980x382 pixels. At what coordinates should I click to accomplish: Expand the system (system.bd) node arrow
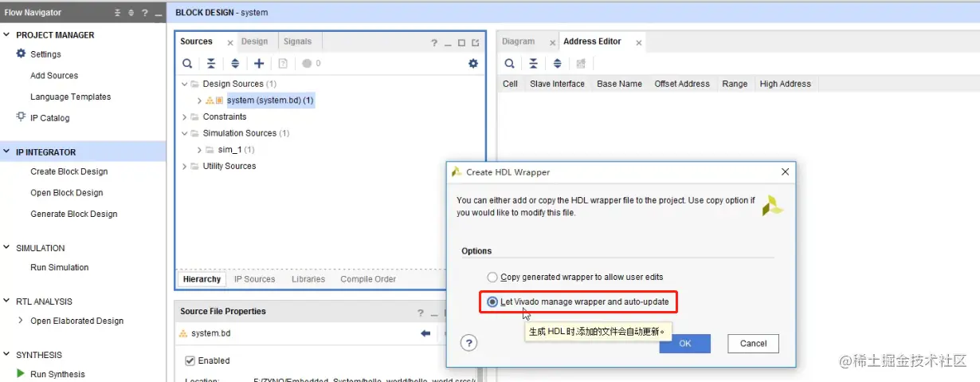(x=199, y=100)
